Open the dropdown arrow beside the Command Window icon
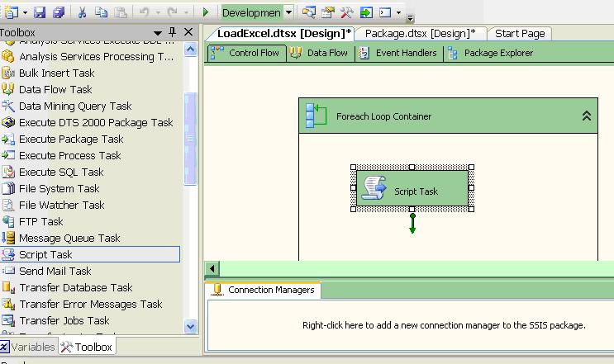Image resolution: width=614 pixels, height=364 pixels. click(398, 13)
